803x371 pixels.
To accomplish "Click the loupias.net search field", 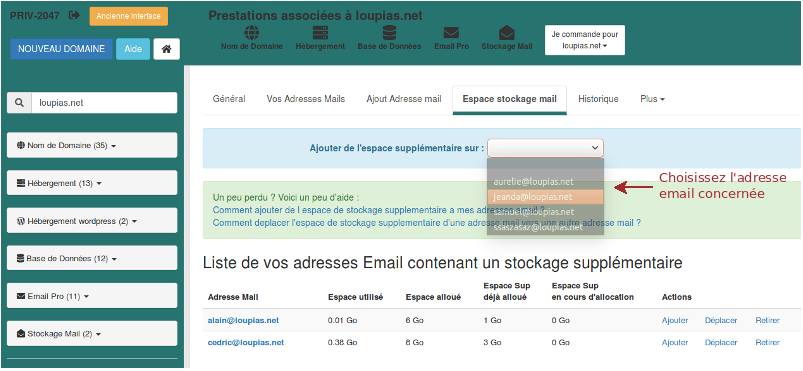I will point(104,103).
